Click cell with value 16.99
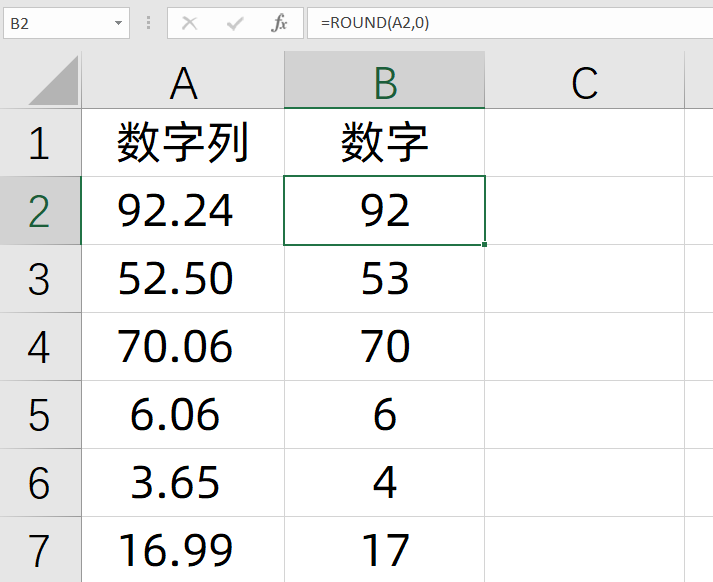Image resolution: width=713 pixels, height=582 pixels. pos(183,549)
